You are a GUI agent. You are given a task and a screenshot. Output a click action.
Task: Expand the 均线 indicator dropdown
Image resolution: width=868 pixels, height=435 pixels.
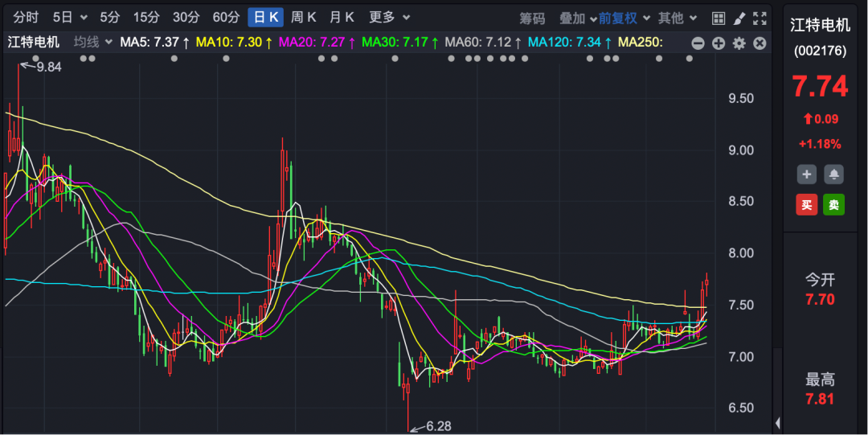pos(93,42)
